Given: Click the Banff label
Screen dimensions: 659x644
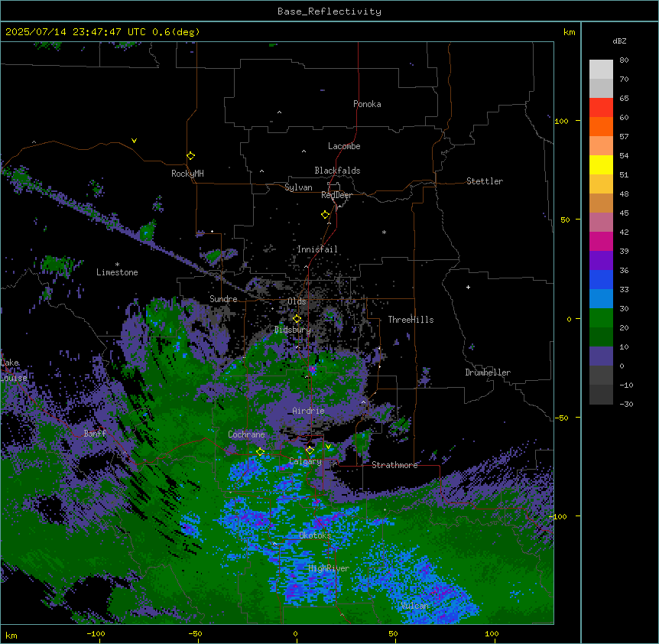Looking at the screenshot, I should [95, 434].
